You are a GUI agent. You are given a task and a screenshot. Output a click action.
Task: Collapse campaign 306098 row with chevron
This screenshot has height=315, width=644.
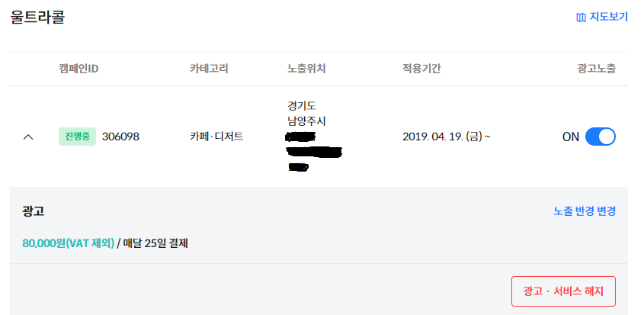[x=28, y=137]
